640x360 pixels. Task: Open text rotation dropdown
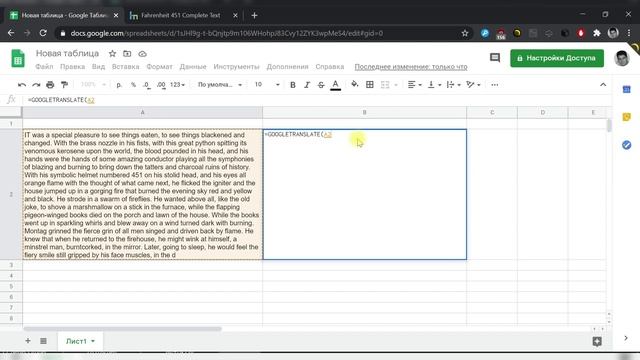pos(473,84)
